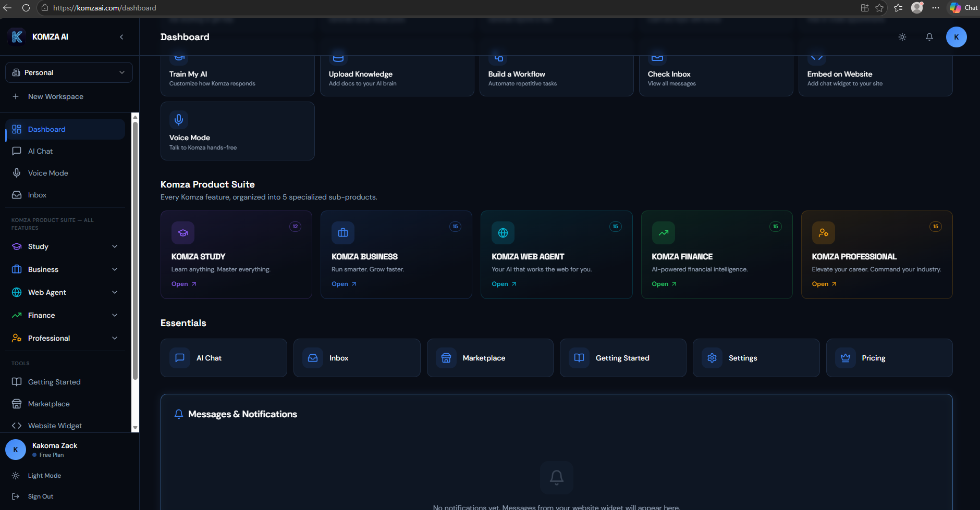Open notifications bell in the header
Screen dimensions: 980x510
click(929, 37)
